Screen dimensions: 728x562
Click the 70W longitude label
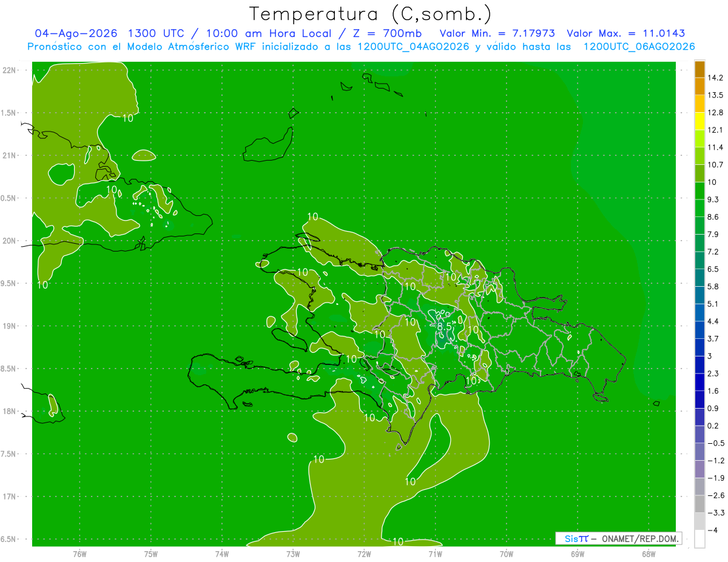coord(506,554)
